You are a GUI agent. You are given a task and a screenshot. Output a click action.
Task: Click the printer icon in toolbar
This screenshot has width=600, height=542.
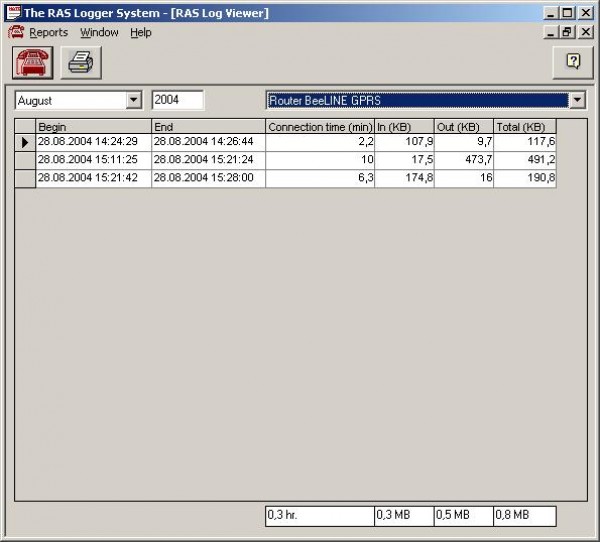(x=80, y=62)
